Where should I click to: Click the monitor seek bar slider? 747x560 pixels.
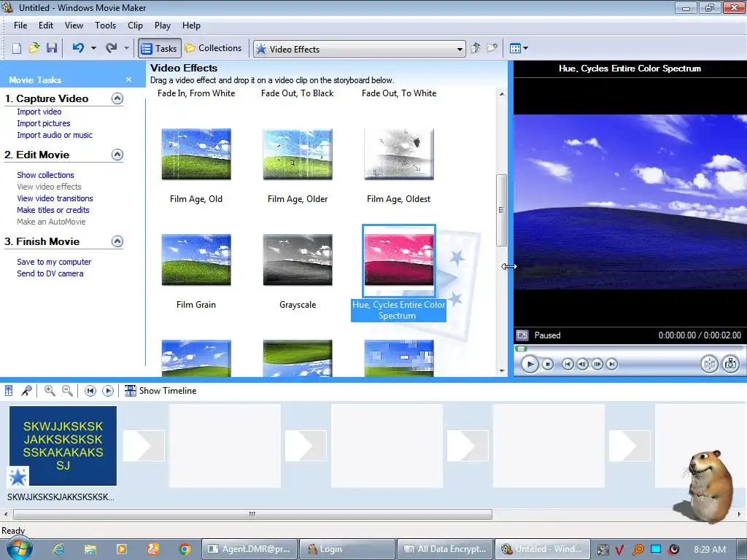pos(521,349)
